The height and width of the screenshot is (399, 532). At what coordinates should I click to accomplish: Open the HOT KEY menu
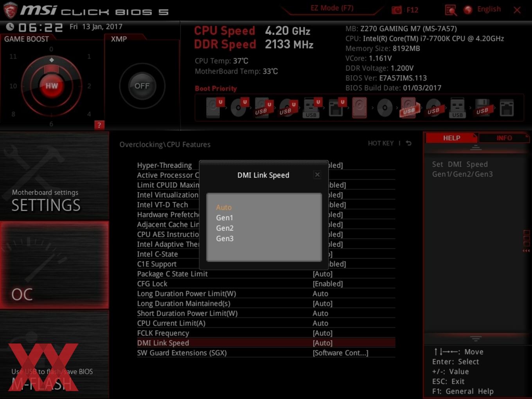381,143
